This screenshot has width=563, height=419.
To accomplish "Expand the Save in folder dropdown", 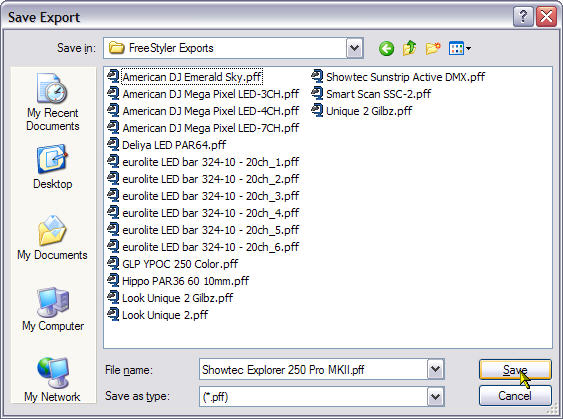I will point(355,48).
